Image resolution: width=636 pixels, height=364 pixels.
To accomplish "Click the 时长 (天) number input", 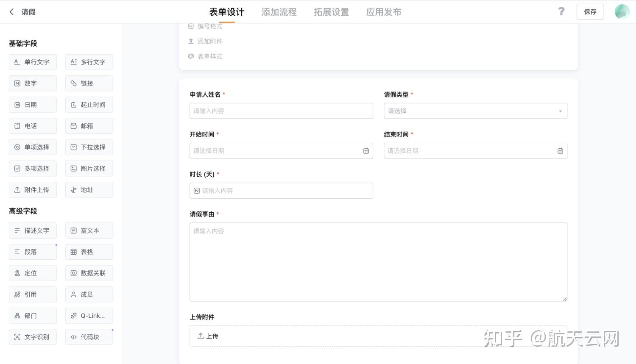I will pos(281,191).
